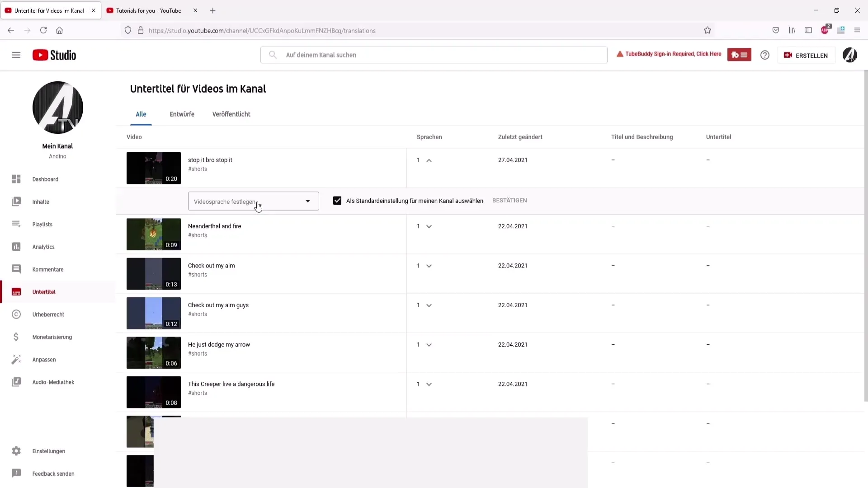The height and width of the screenshot is (488, 868).
Task: Click TubeBuddy Sign-in Required link
Action: tap(669, 54)
